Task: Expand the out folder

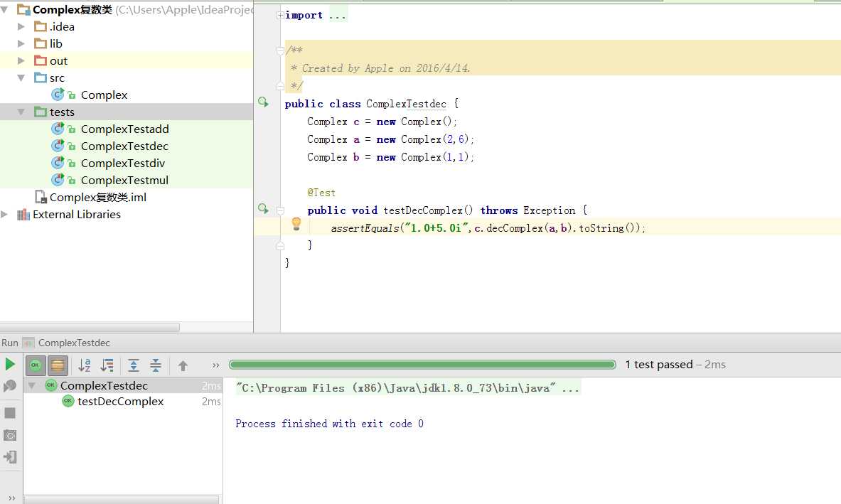Action: click(x=21, y=60)
